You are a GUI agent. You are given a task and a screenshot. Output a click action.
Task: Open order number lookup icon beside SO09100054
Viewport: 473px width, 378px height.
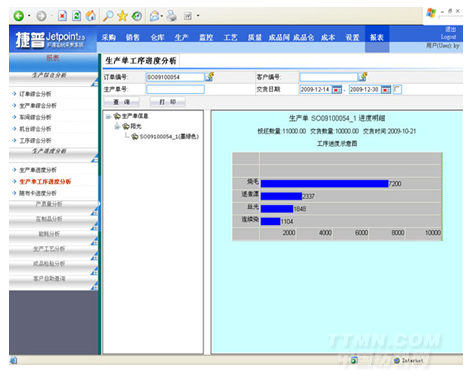pos(209,77)
